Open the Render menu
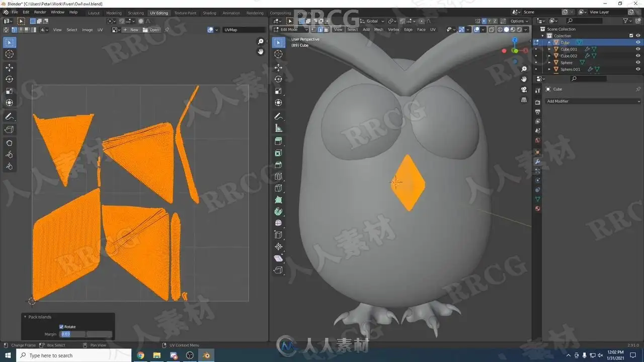644x362 pixels. click(40, 12)
